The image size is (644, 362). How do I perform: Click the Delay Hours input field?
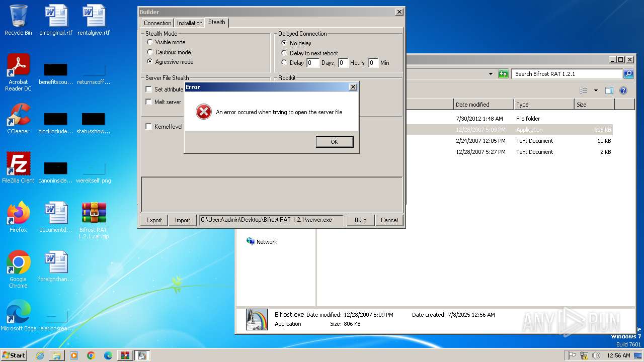[343, 63]
